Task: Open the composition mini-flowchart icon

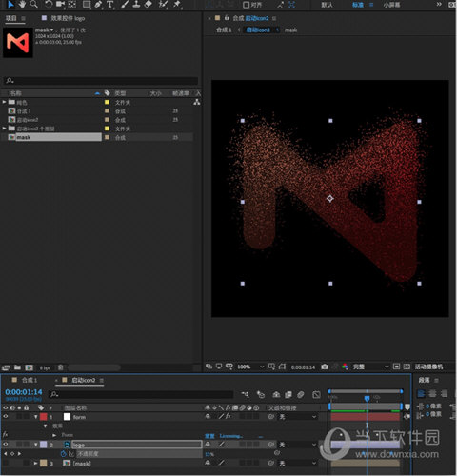Action: (246, 394)
